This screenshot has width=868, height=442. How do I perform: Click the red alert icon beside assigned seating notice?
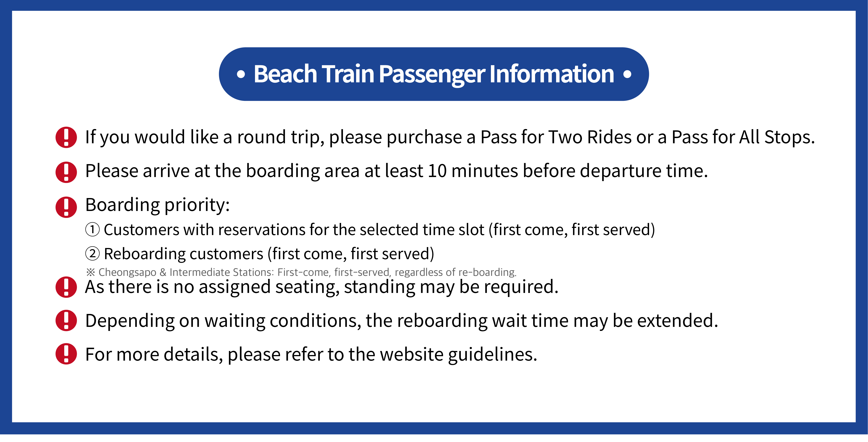pos(66,287)
